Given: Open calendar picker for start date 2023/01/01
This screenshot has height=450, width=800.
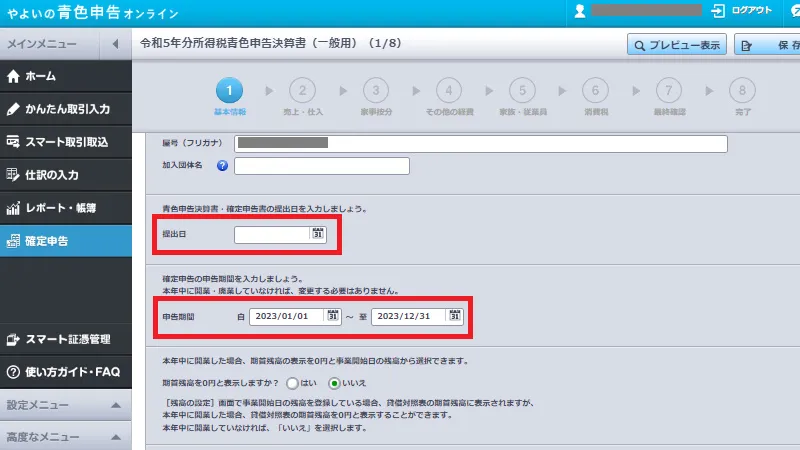Looking at the screenshot, I should tap(333, 316).
